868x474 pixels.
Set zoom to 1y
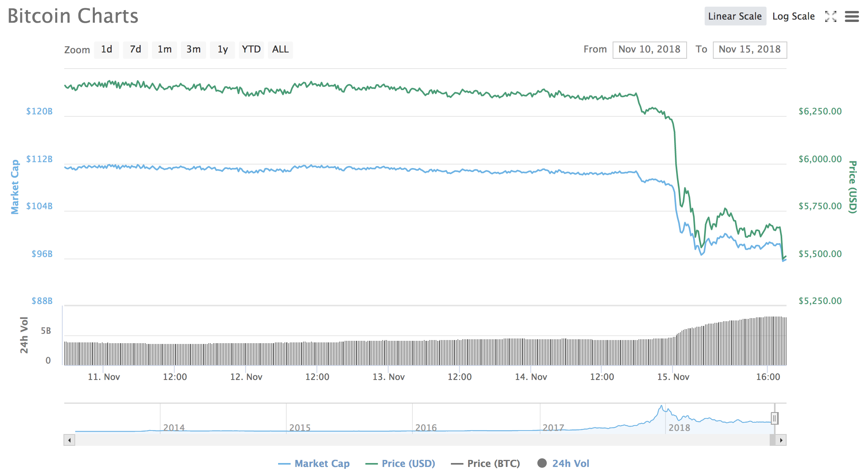point(222,49)
